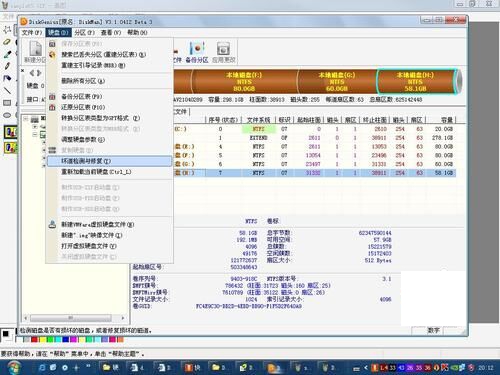Viewport: 500px width, 375px height.
Task: Choose 调整硬盘参数(G)
Action: [109, 139]
